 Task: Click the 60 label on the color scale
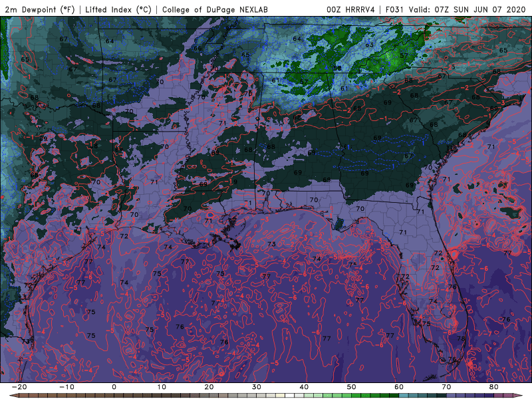point(399,387)
